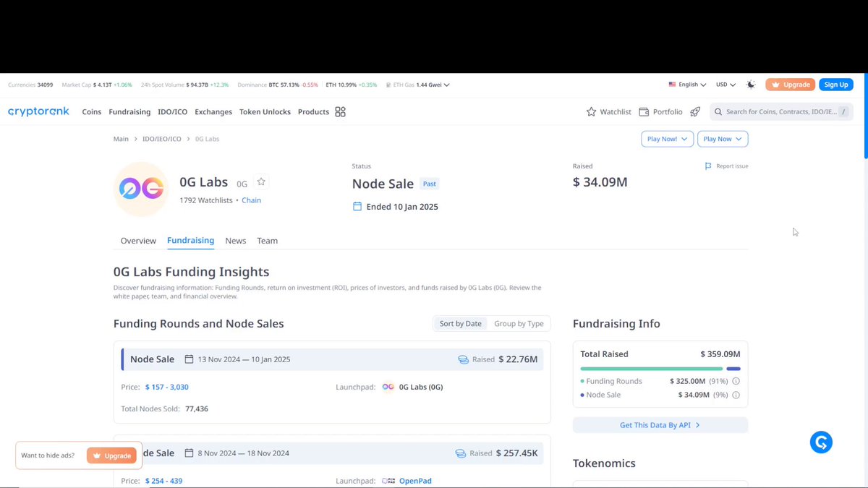The image size is (868, 488).
Task: Click Get This Data By API
Action: 660,425
